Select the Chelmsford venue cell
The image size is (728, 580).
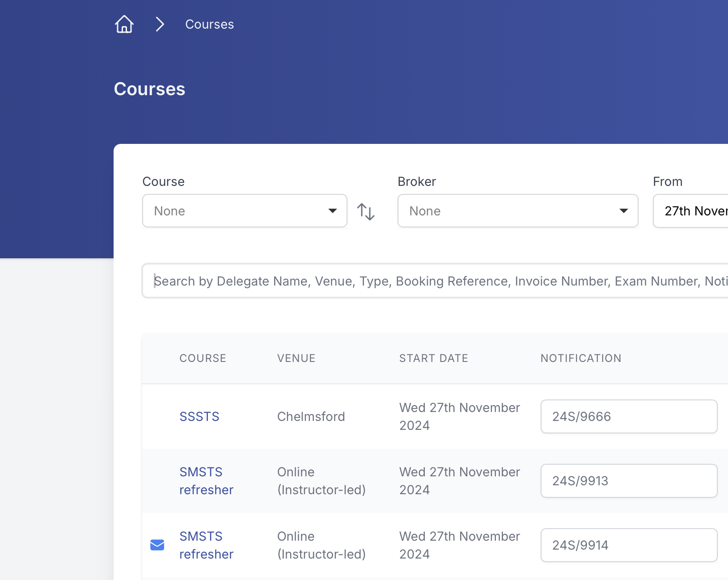[x=311, y=416]
